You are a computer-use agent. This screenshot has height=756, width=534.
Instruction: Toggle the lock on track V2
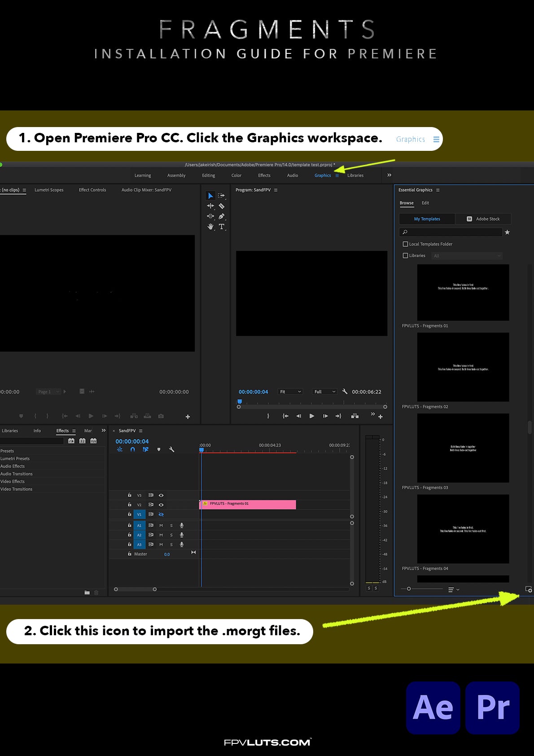point(130,505)
